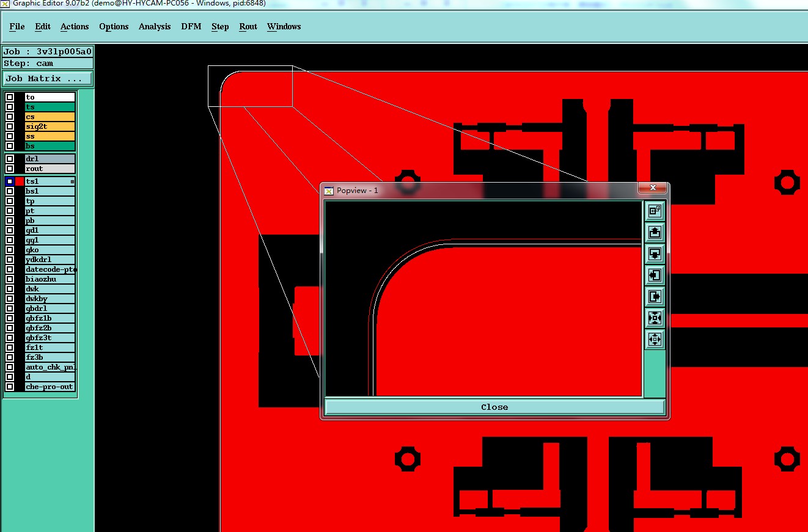Open the Step menu

[220, 27]
